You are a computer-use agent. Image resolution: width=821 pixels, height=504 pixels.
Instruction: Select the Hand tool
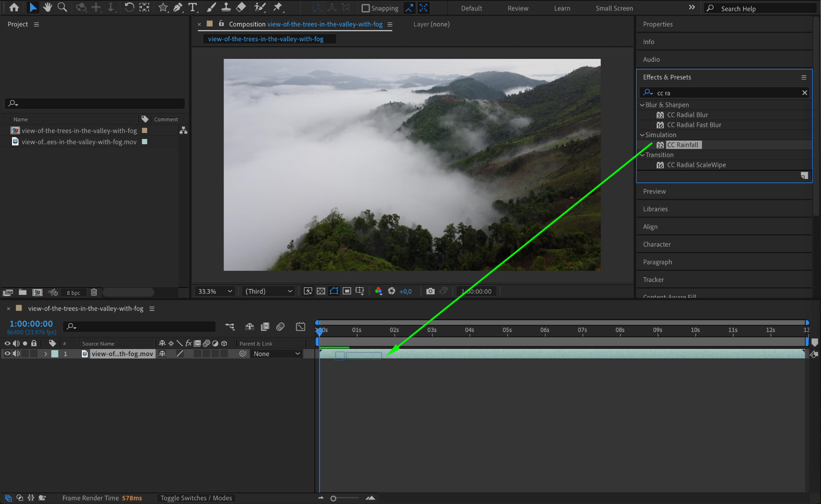click(x=48, y=7)
